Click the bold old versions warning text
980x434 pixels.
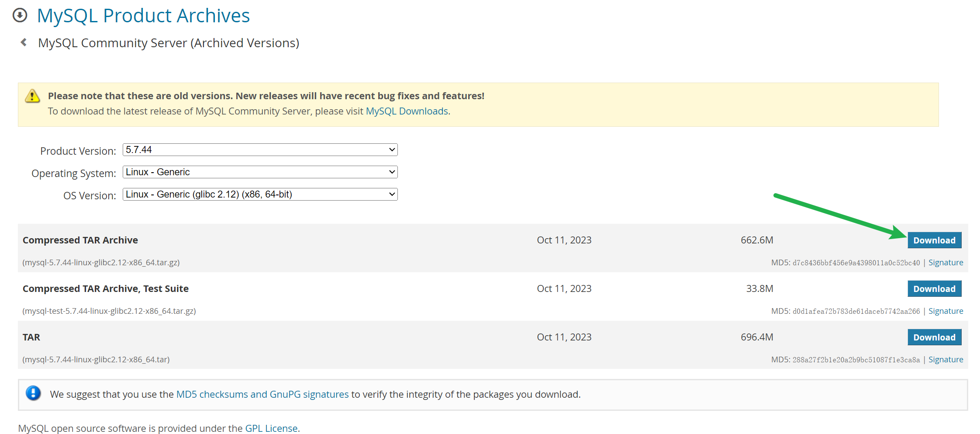tap(266, 96)
